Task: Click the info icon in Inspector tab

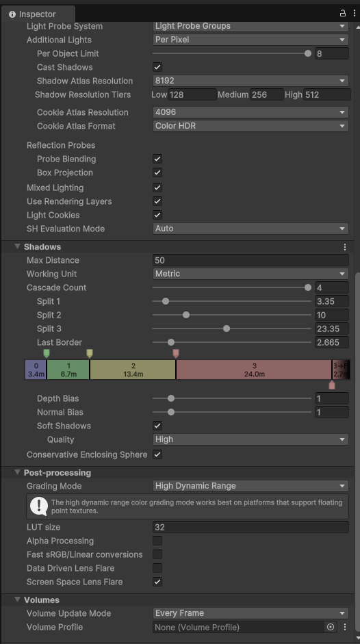Action: point(12,14)
